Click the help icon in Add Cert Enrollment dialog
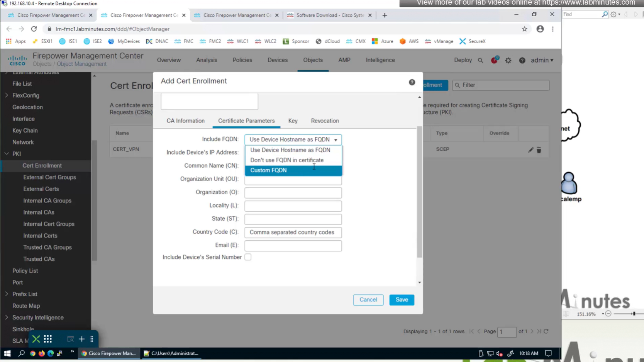Viewport: 644px width, 362px height. click(x=412, y=82)
